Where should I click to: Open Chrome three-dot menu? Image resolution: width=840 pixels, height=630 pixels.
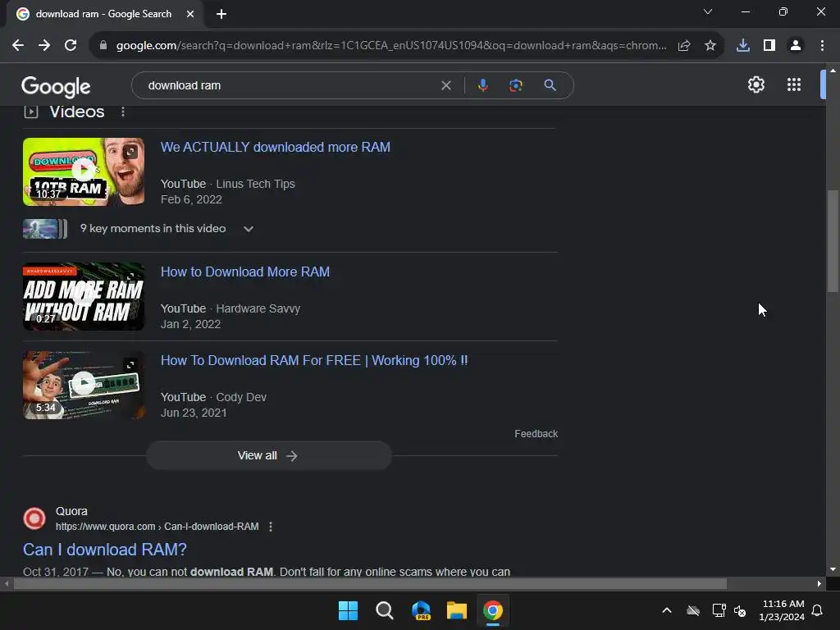822,46
